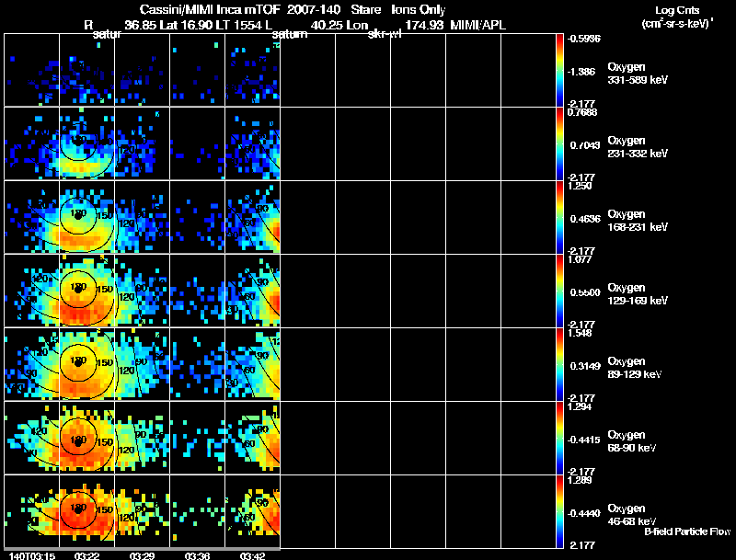Click the Lon value '174.93'
This screenshot has width=736, height=560.
pyautogui.click(x=424, y=25)
